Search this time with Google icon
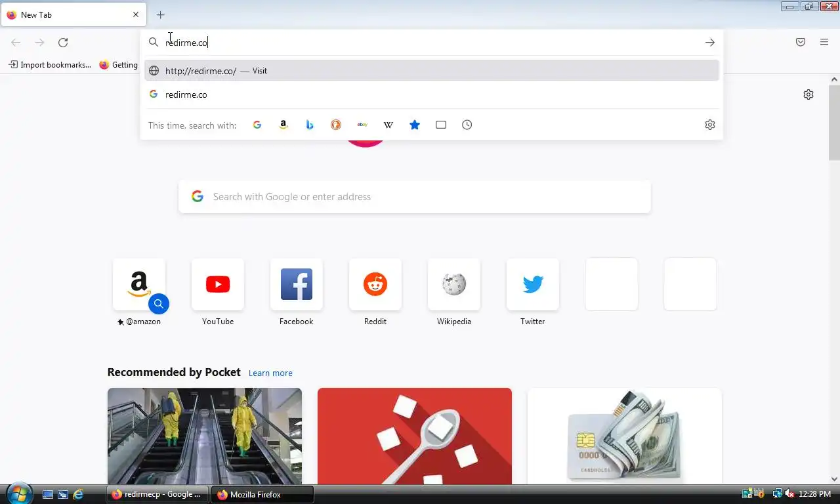 point(257,125)
